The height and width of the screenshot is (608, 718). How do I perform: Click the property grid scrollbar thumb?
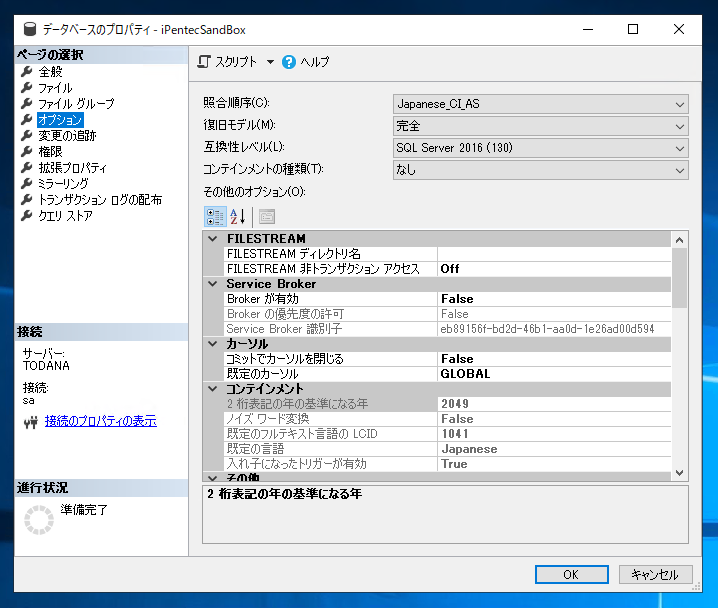[x=680, y=278]
